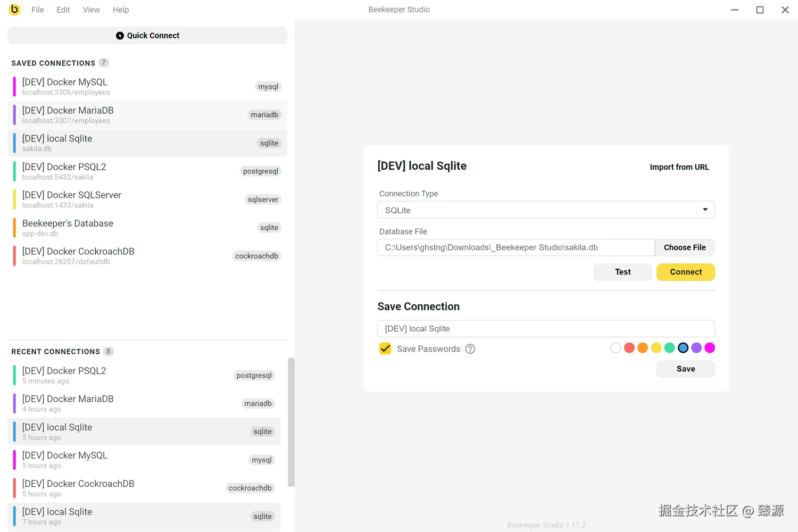Click the recent connections count badge 8

click(x=108, y=352)
